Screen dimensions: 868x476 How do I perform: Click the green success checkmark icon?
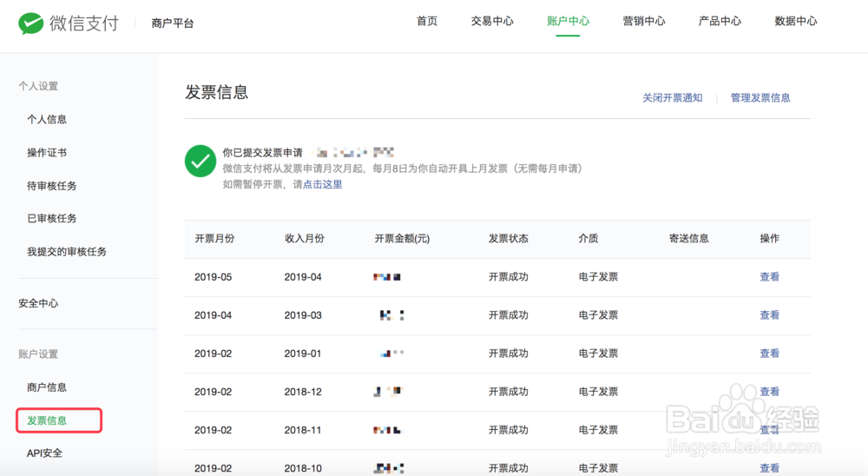[201, 161]
